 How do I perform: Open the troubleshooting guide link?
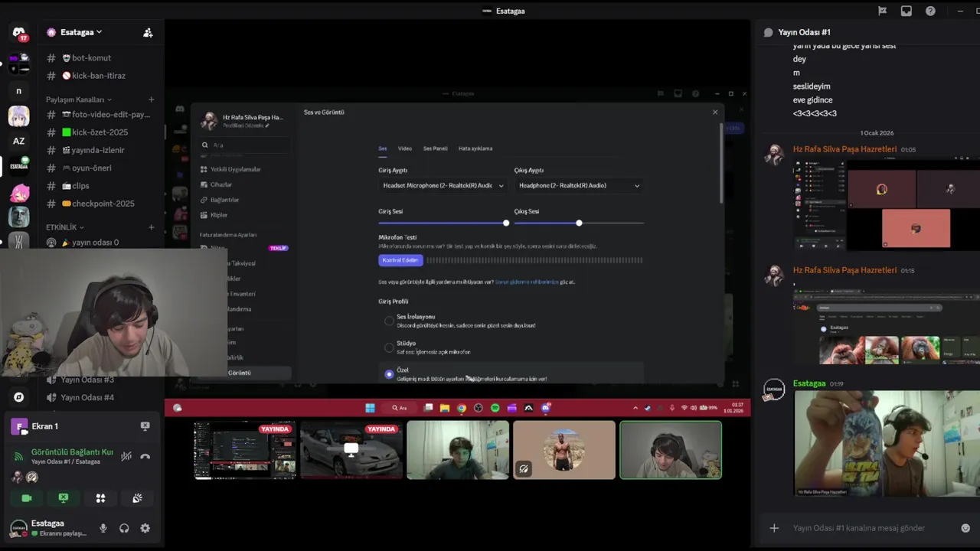(x=527, y=282)
